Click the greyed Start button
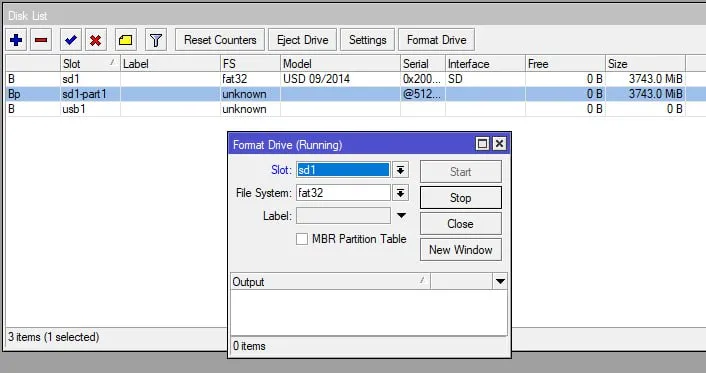The width and height of the screenshot is (706, 373). 461,172
